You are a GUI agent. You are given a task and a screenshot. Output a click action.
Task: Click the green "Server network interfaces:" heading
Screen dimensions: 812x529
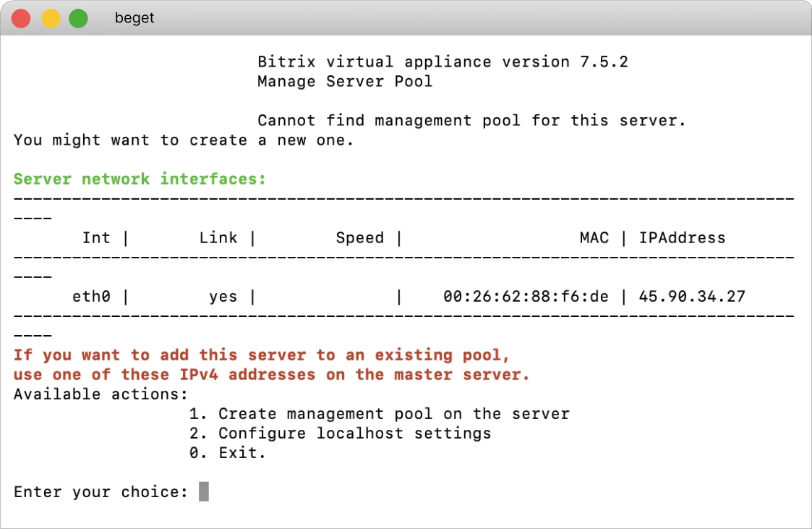coord(140,179)
